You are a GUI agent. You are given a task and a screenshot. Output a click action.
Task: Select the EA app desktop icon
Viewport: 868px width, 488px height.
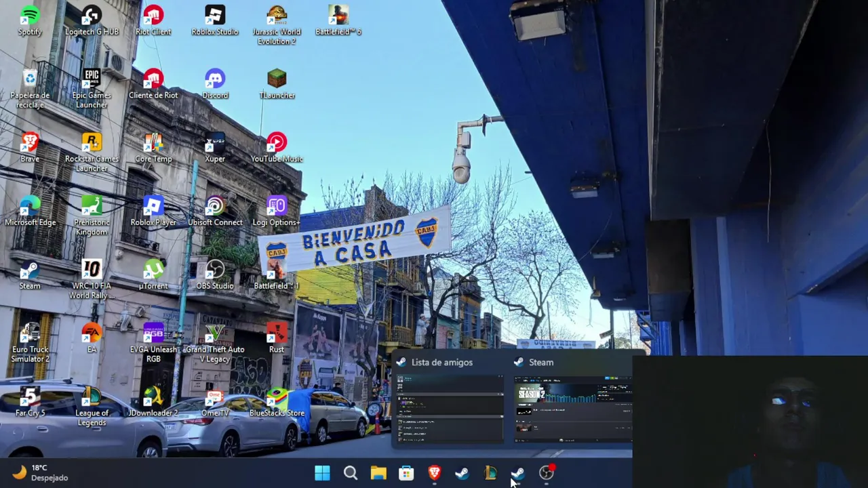pyautogui.click(x=92, y=339)
